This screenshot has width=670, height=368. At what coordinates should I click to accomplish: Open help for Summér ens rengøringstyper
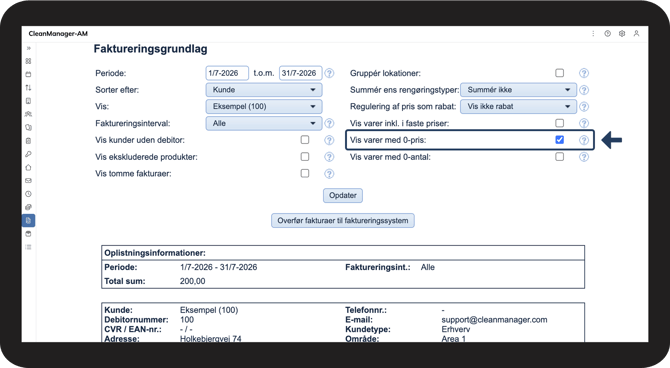pyautogui.click(x=584, y=90)
